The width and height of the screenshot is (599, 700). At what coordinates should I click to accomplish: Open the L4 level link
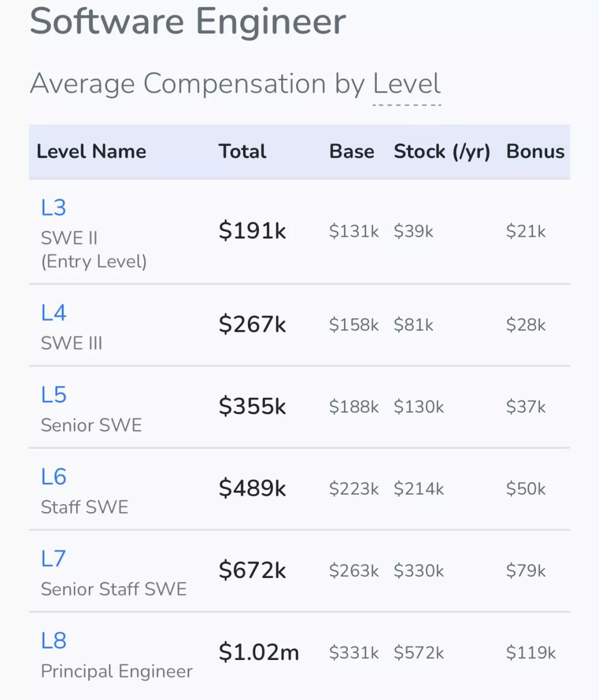pos(54,313)
